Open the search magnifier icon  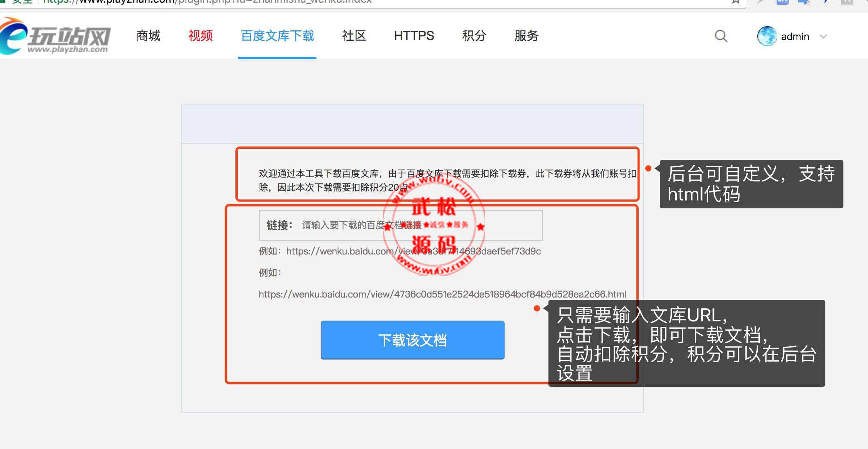pyautogui.click(x=721, y=36)
